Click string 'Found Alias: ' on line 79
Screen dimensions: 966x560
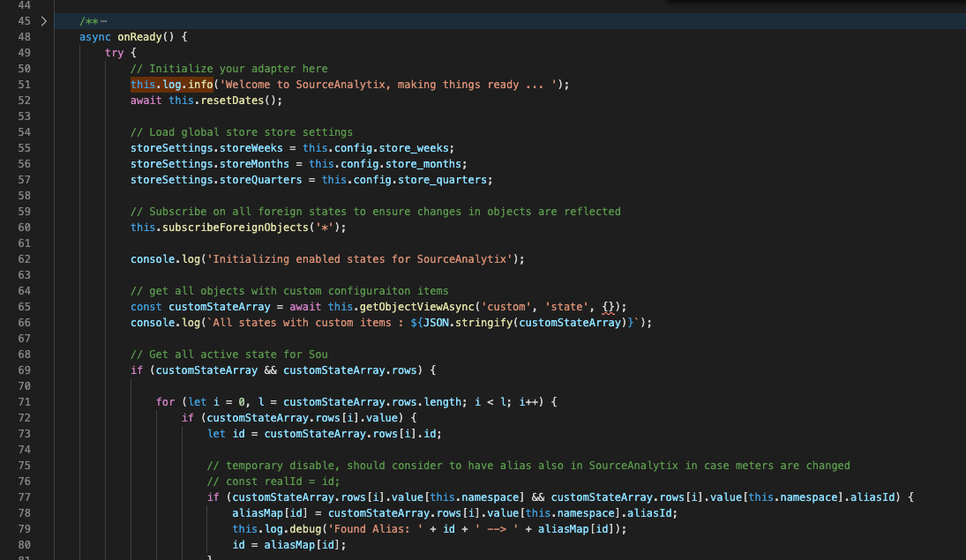pyautogui.click(x=376, y=529)
